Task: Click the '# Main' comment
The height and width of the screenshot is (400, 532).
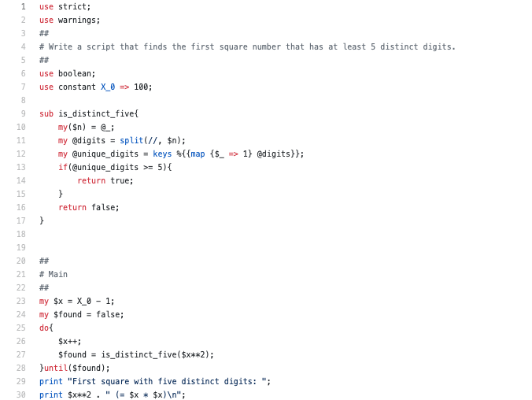Action: click(54, 274)
